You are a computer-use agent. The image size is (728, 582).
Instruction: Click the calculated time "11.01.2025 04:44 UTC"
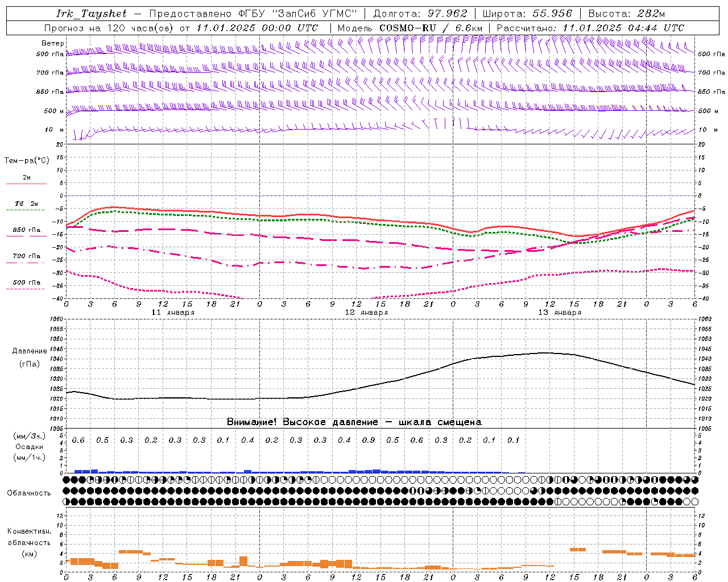(623, 28)
